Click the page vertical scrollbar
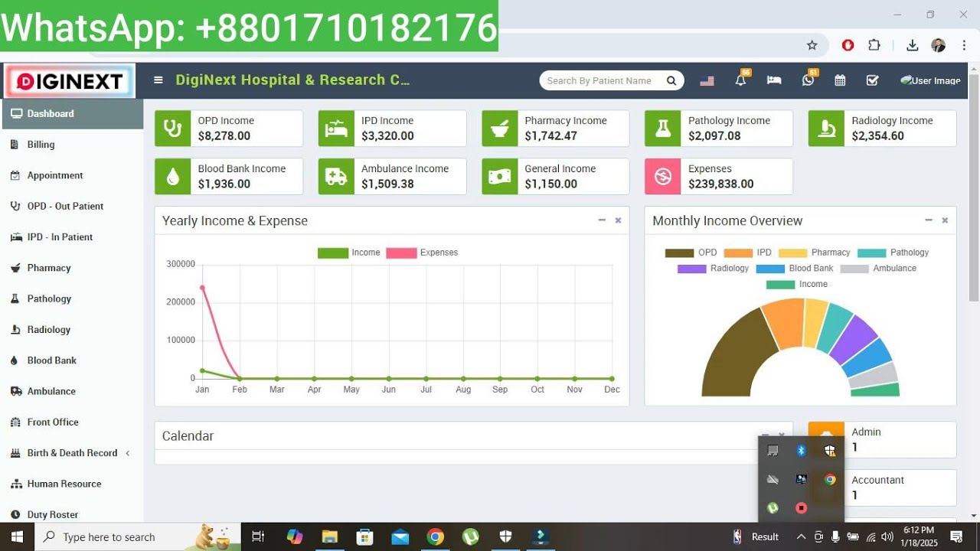 (973, 187)
